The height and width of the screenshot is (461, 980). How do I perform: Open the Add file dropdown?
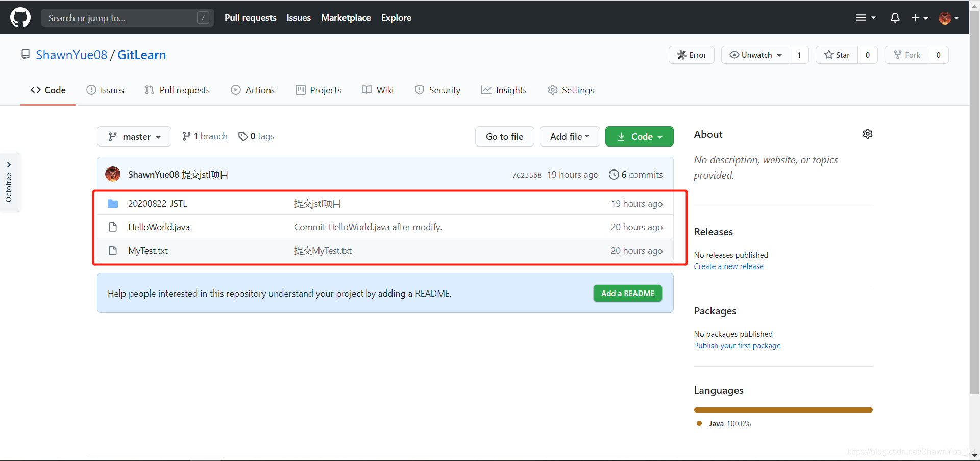(570, 136)
